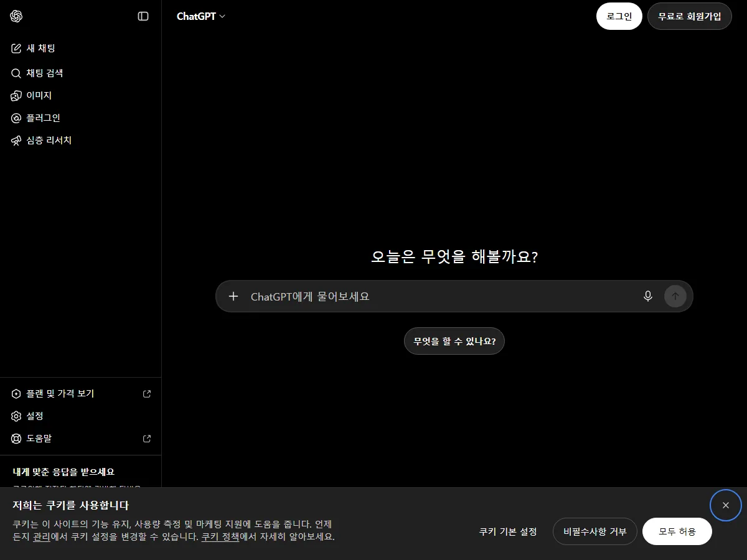Focus the ChatGPT에게 물어보세요 input field
The width and height of the screenshot is (747, 560).
pyautogui.click(x=442, y=296)
